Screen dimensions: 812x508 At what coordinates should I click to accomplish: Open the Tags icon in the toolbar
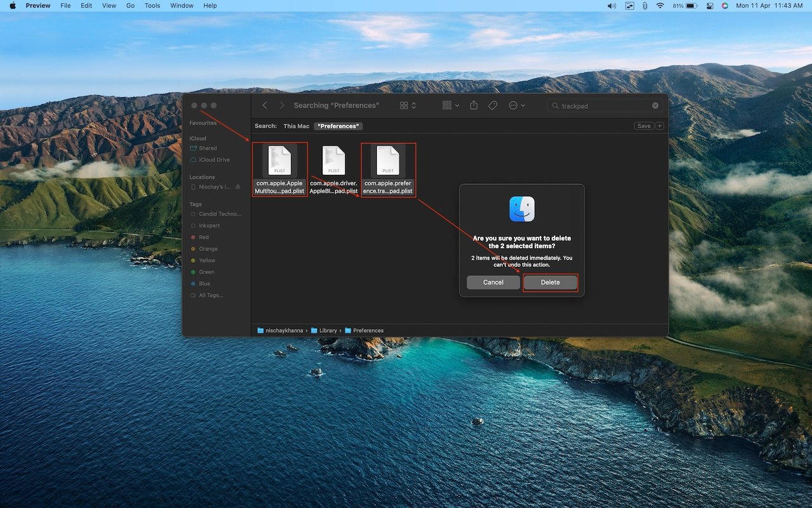coord(492,105)
